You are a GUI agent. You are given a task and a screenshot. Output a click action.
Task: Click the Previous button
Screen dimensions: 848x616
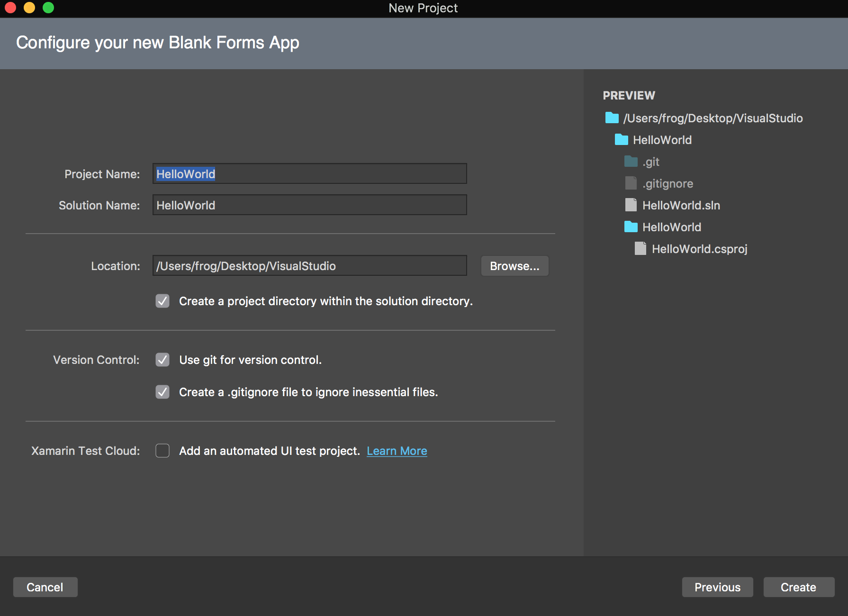[717, 587]
